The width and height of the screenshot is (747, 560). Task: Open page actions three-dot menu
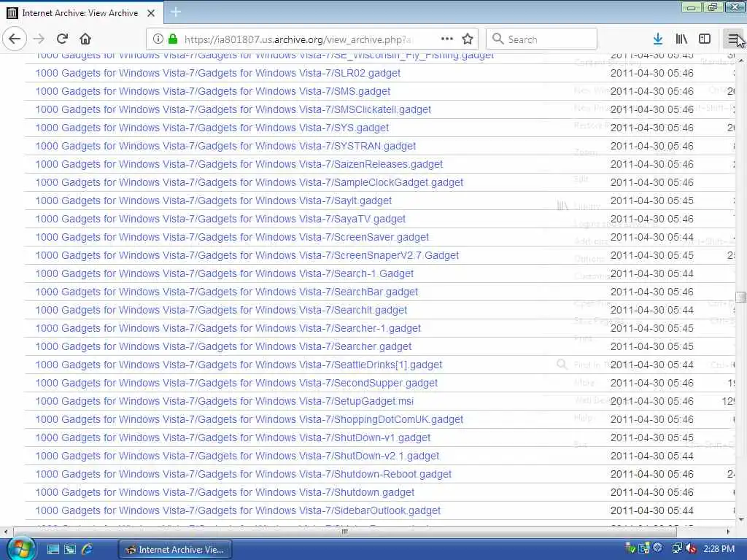point(447,39)
